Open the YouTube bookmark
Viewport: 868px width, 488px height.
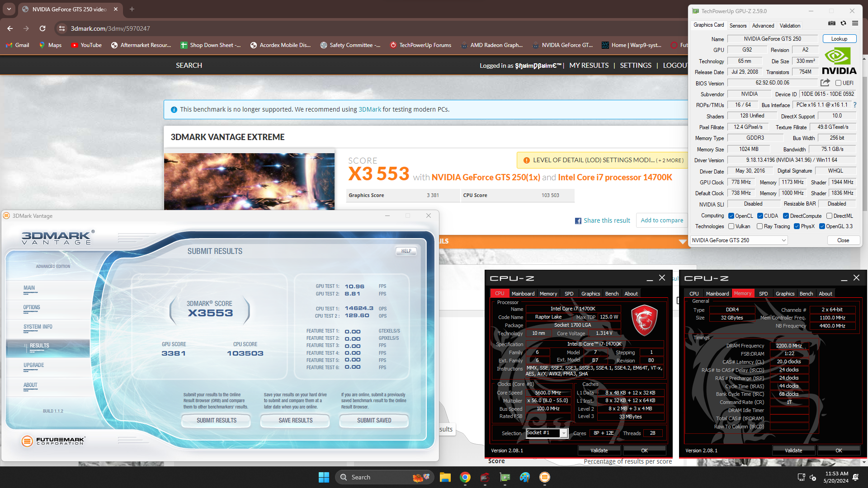point(86,45)
